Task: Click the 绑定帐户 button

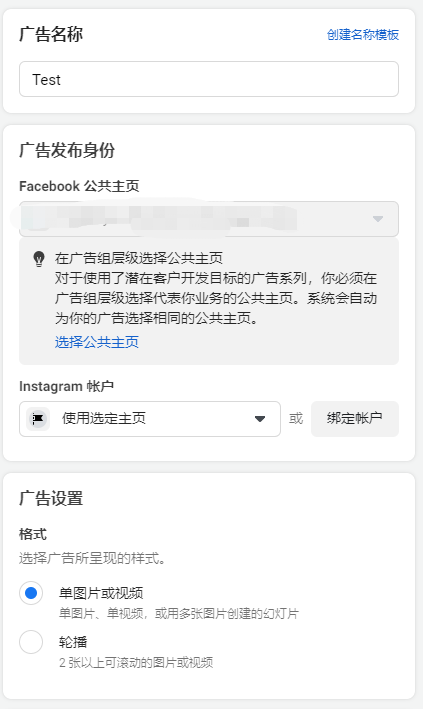Action: pyautogui.click(x=355, y=419)
